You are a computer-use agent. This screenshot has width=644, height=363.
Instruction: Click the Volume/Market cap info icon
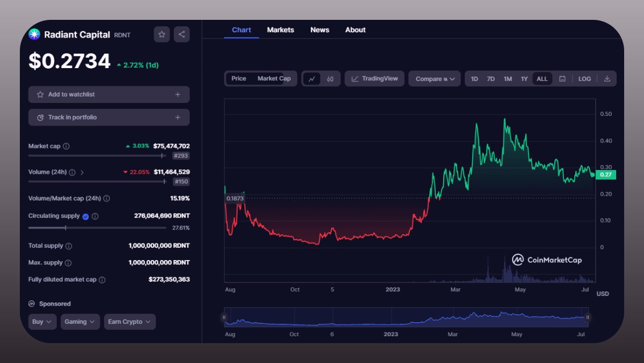(106, 198)
